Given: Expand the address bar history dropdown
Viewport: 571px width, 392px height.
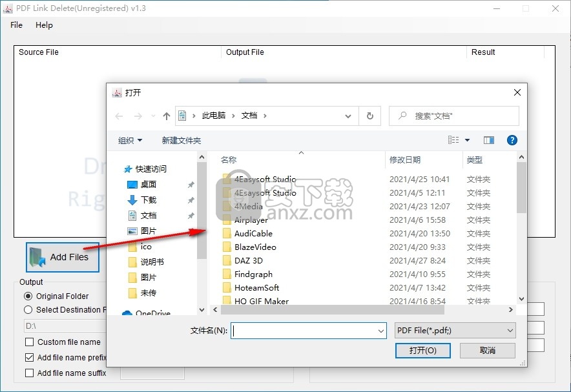Looking at the screenshot, I should point(348,116).
